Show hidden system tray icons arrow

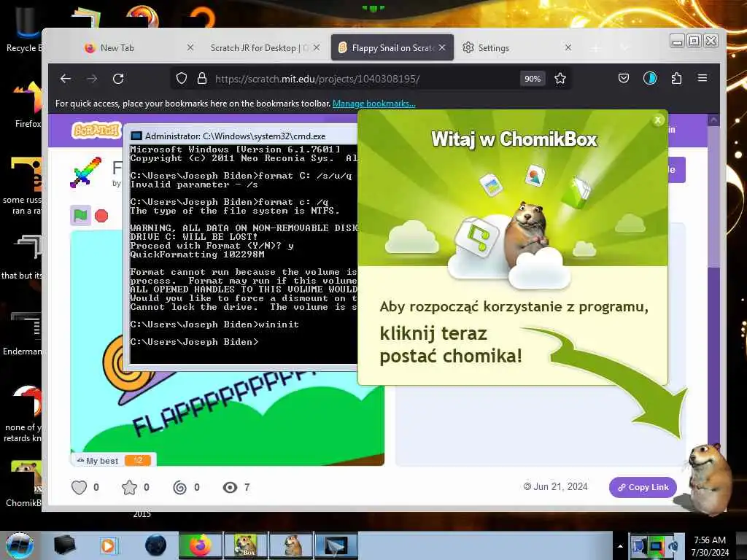[x=620, y=546]
